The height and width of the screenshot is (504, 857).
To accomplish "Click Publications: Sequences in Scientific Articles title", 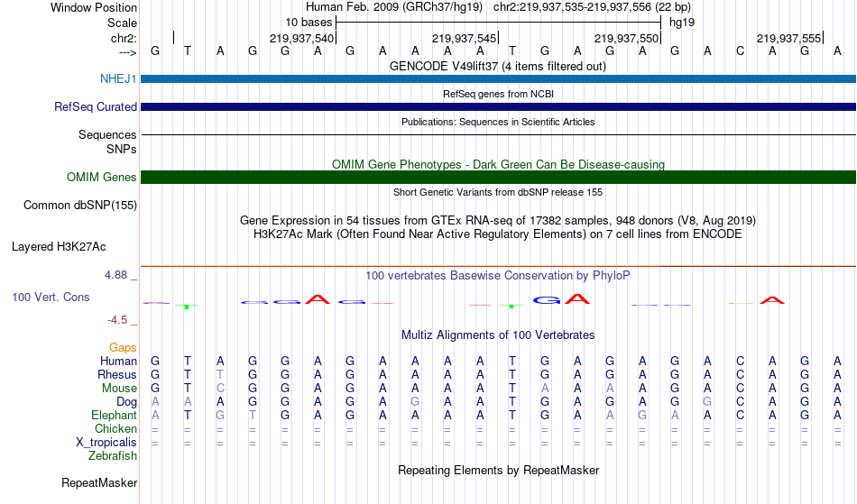I will coord(498,122).
